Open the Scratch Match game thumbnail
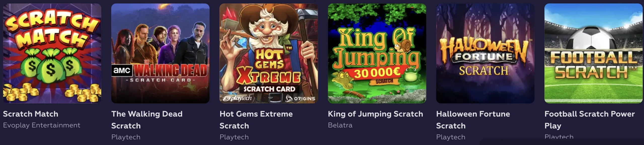Image resolution: width=644 pixels, height=145 pixels. click(x=52, y=53)
